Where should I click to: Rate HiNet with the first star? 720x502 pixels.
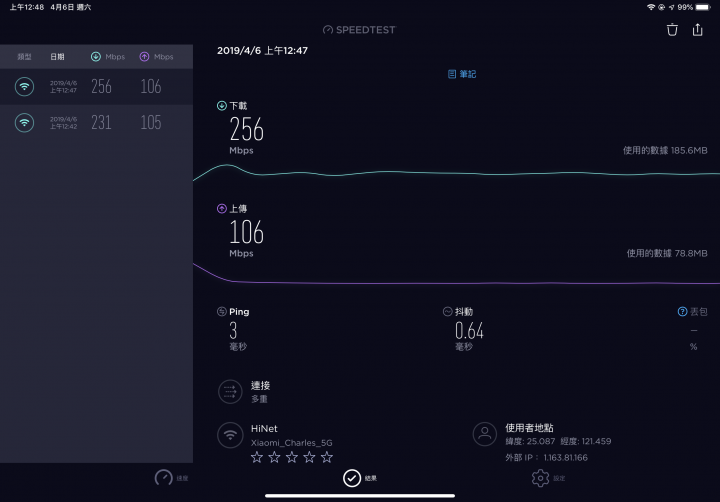[x=257, y=457]
